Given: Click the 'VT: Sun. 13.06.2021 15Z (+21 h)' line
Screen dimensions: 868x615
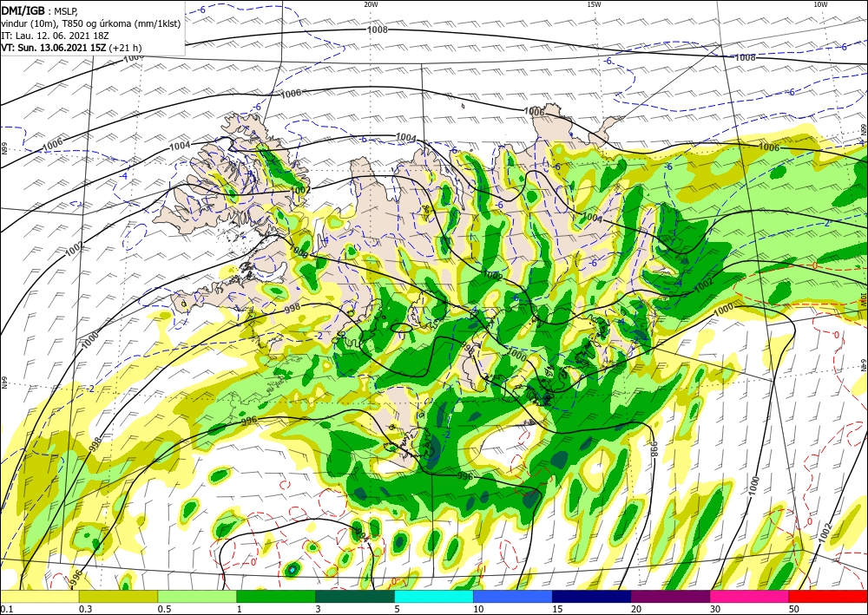Looking at the screenshot, I should click(x=71, y=48).
